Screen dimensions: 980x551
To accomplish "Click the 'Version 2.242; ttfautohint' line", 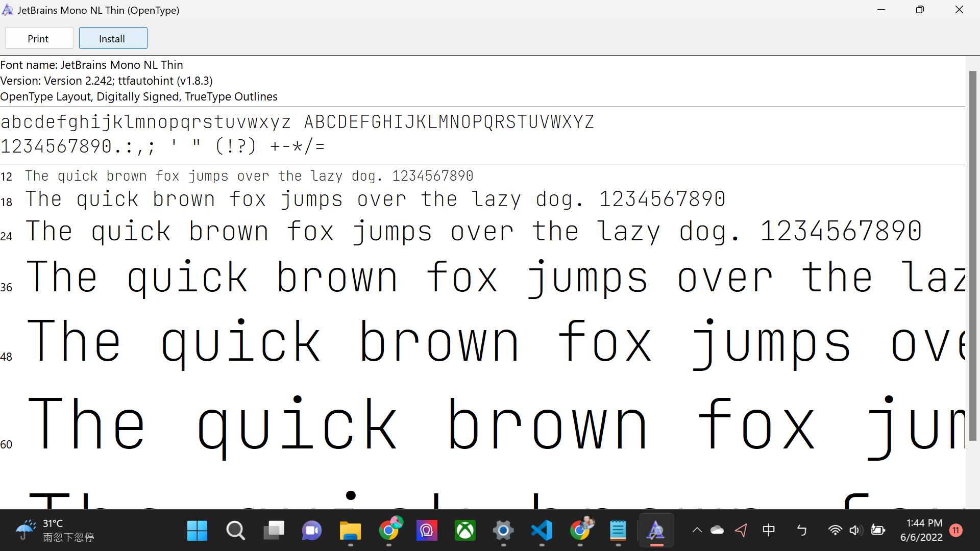I will (107, 81).
